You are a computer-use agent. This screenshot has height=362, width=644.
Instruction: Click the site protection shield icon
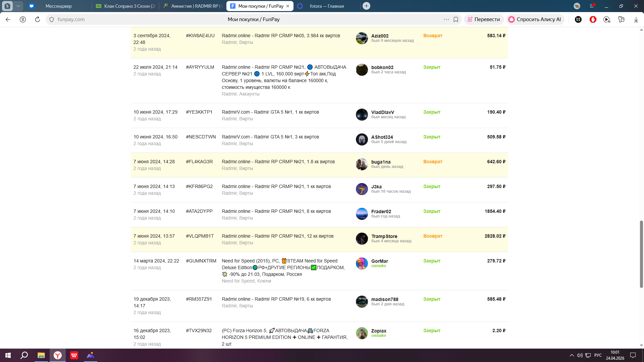click(x=52, y=19)
